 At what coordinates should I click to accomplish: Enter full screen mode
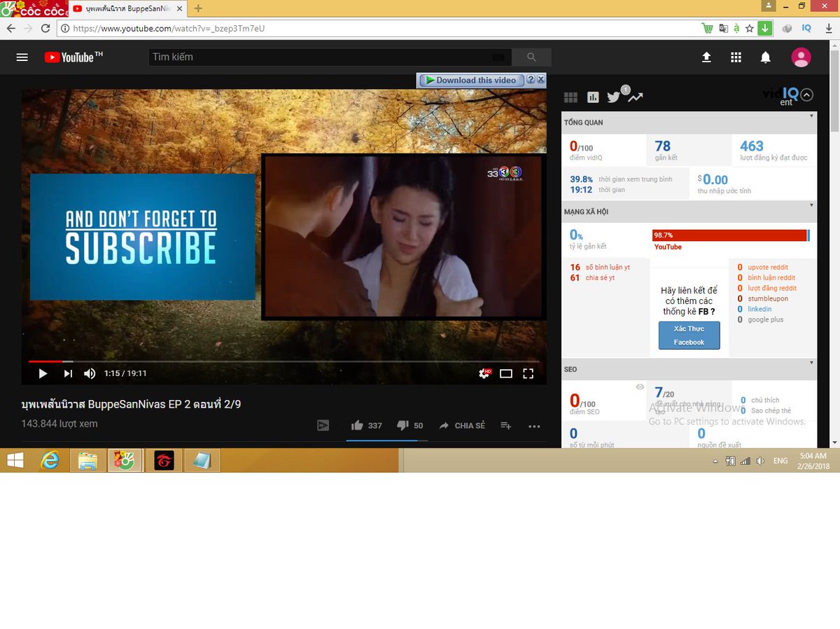tap(528, 373)
